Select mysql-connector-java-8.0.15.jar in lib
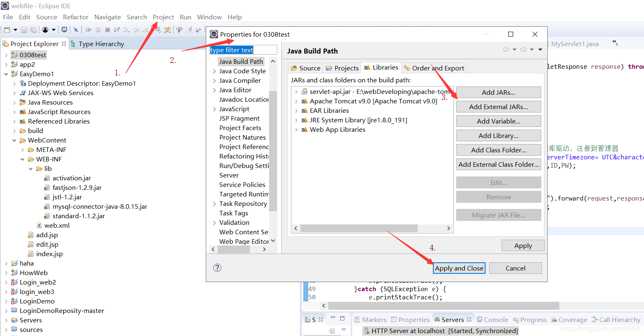Screen dimensions: 644x336 [100, 207]
